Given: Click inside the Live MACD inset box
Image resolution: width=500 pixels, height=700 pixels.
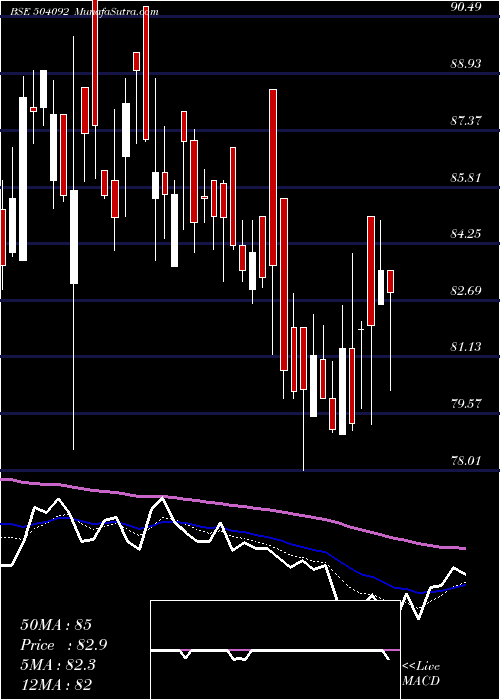Looking at the screenshot, I should tap(275, 650).
